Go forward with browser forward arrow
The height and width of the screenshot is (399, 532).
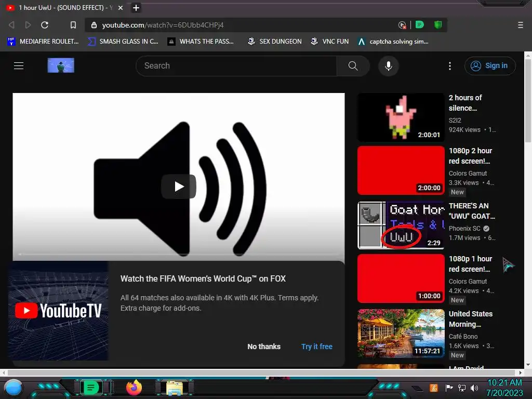click(x=28, y=25)
